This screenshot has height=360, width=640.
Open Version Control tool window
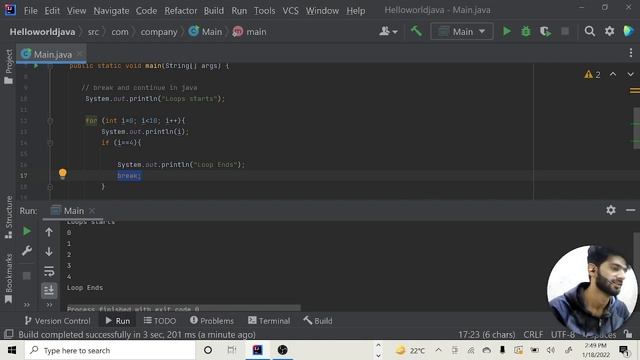[x=58, y=321]
